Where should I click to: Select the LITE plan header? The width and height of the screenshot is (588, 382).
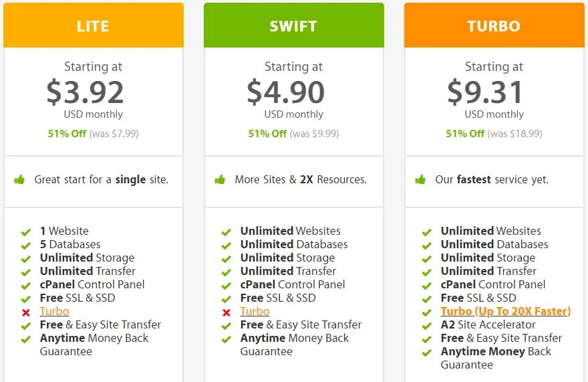pos(94,25)
